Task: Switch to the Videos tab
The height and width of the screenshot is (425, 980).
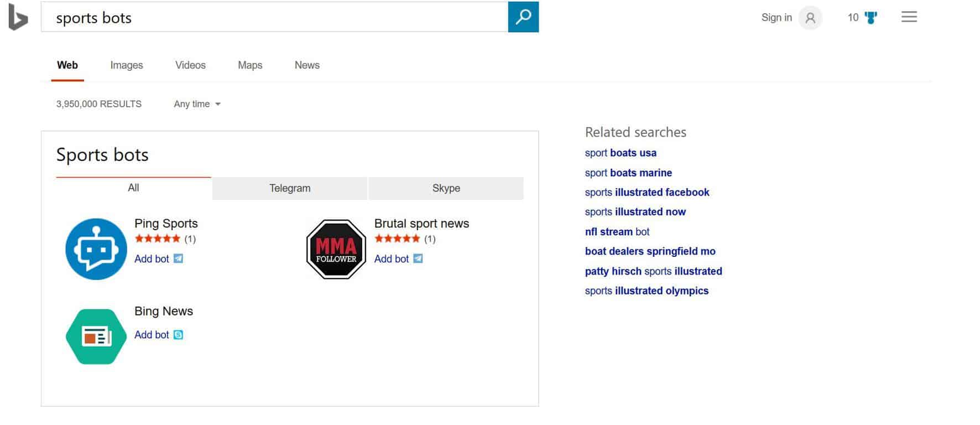Action: click(x=190, y=65)
